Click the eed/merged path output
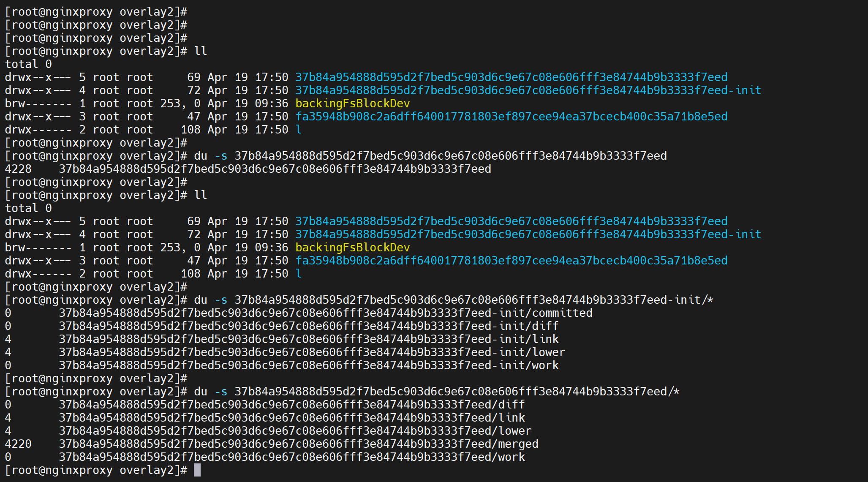This screenshot has width=868, height=482. 298,444
